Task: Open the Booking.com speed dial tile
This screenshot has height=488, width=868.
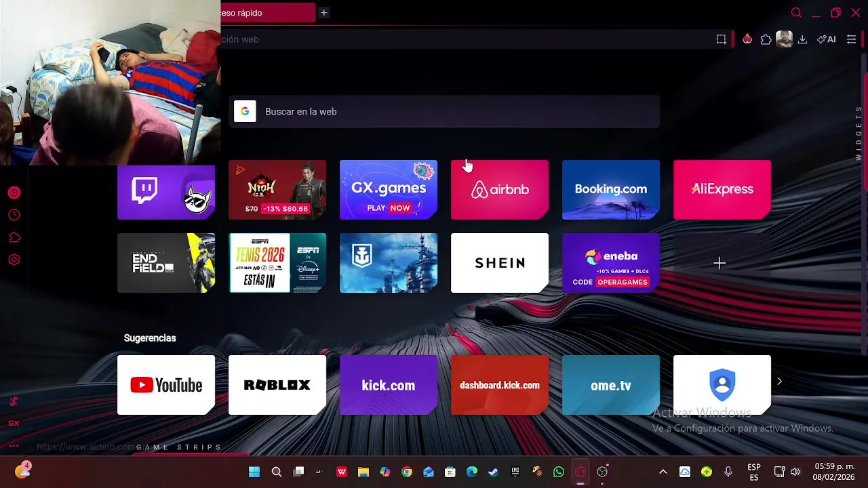Action: (x=611, y=190)
